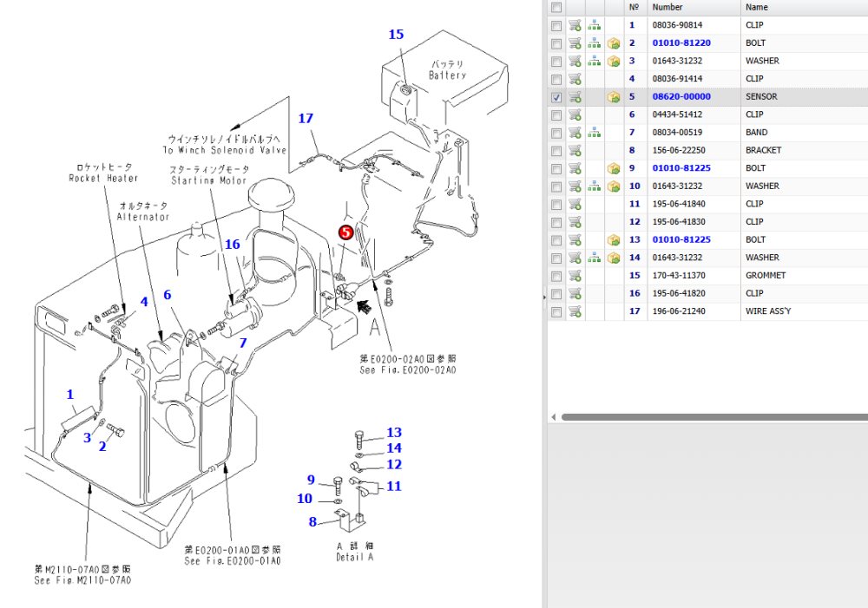
Task: Click the horizontal scrollbar left arrow
Action: click(x=553, y=416)
